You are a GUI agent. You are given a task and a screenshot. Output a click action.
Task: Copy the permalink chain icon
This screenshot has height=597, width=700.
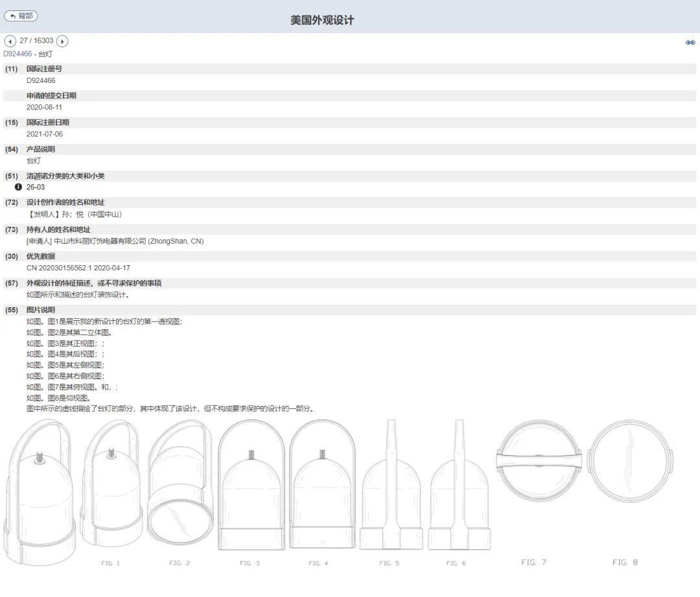[690, 42]
